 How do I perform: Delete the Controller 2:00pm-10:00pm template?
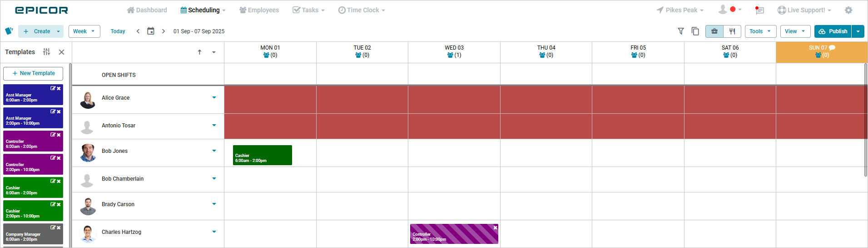pos(59,158)
